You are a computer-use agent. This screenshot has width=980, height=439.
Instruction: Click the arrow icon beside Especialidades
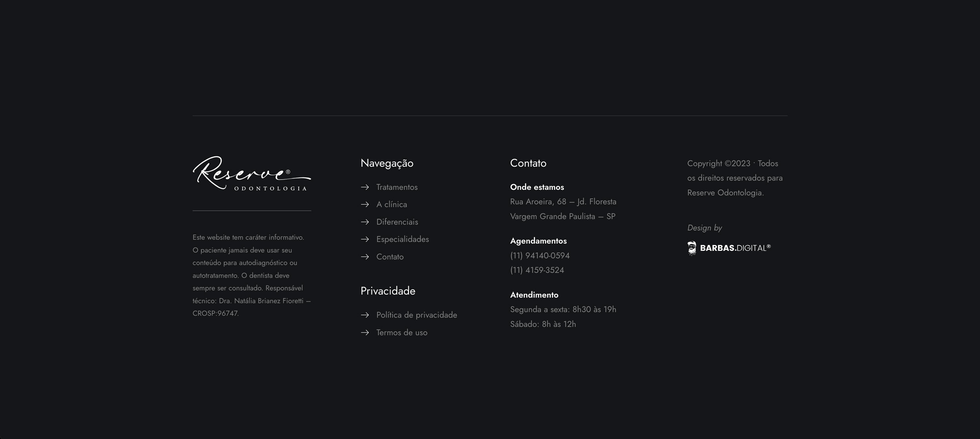pyautogui.click(x=365, y=239)
